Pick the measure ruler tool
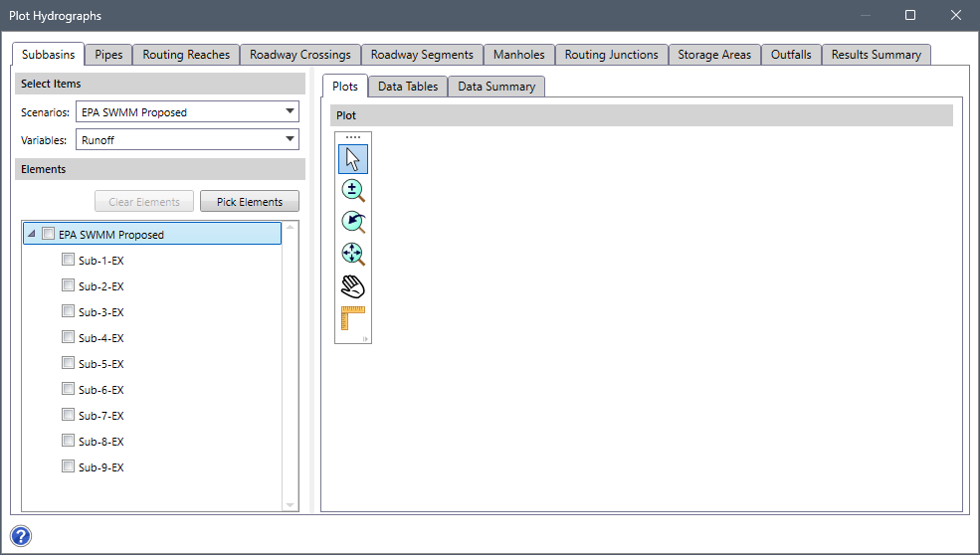 (x=353, y=318)
